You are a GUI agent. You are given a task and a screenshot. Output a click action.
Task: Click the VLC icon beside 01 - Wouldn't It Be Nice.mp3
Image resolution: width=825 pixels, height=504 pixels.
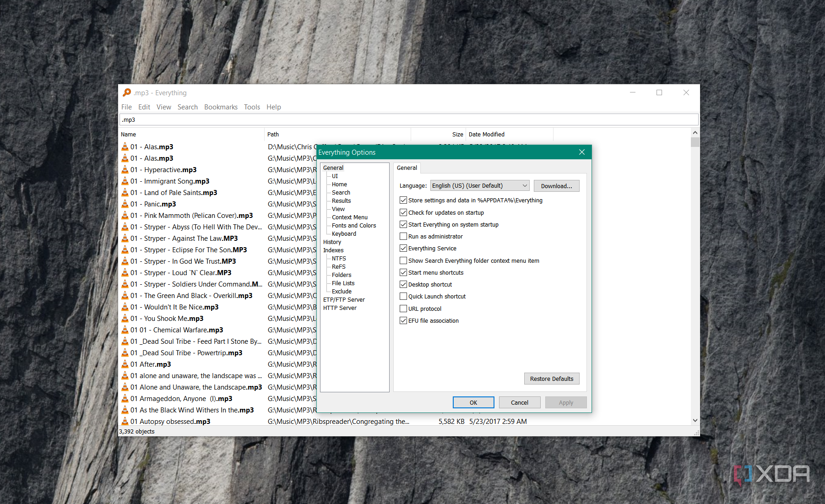pos(125,307)
